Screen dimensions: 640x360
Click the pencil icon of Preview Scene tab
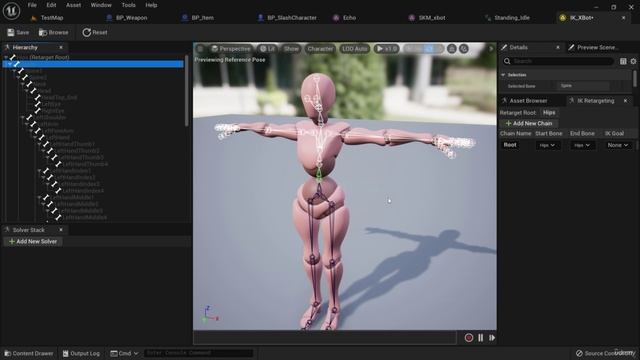[x=571, y=47]
